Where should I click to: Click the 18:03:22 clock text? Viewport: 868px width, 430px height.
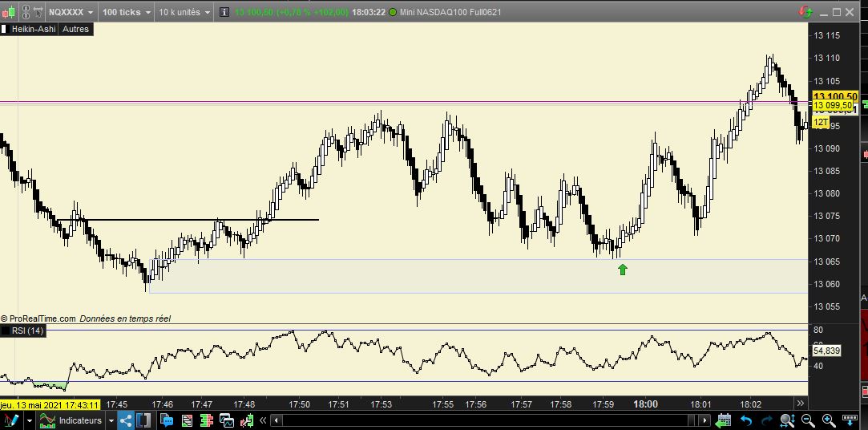coord(368,12)
